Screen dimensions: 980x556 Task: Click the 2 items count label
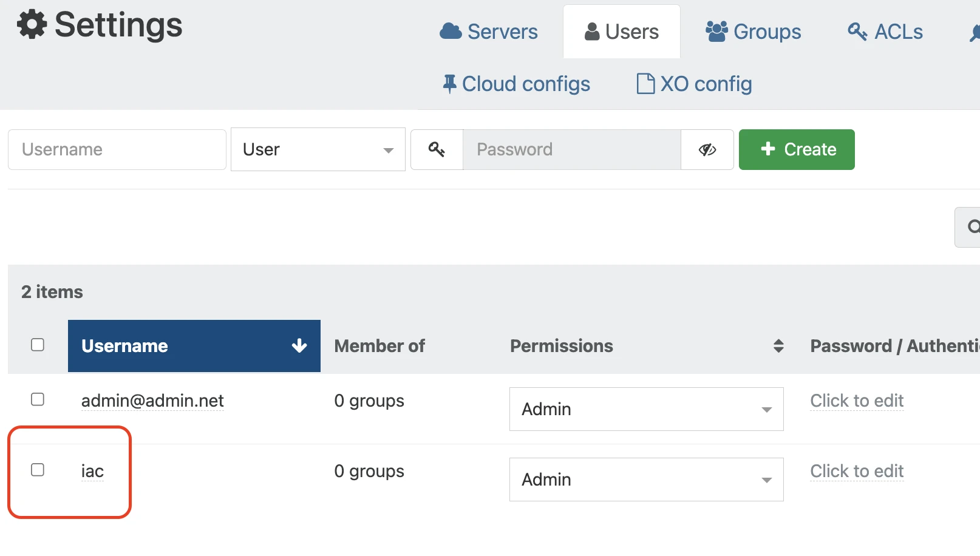coord(52,292)
